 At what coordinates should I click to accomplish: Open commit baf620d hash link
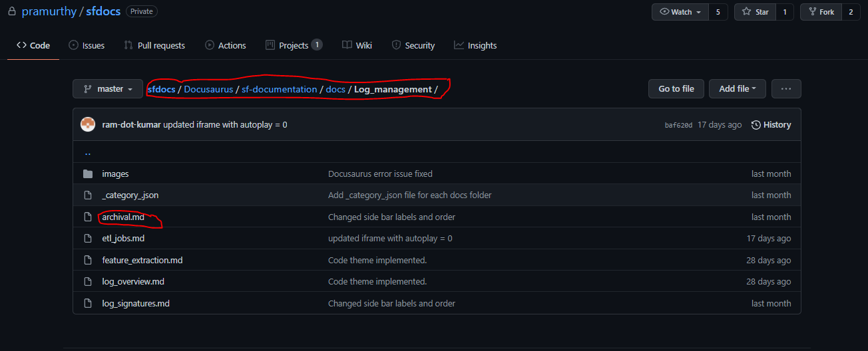(678, 125)
